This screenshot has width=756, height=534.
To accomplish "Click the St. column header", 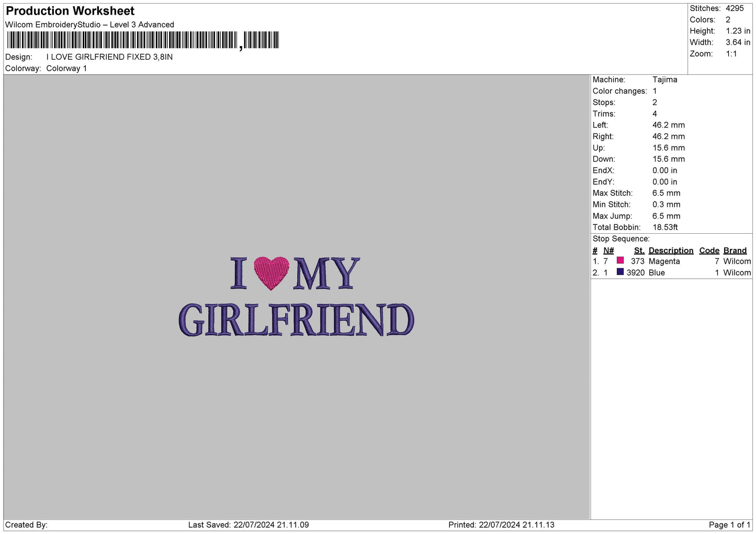I will [639, 251].
